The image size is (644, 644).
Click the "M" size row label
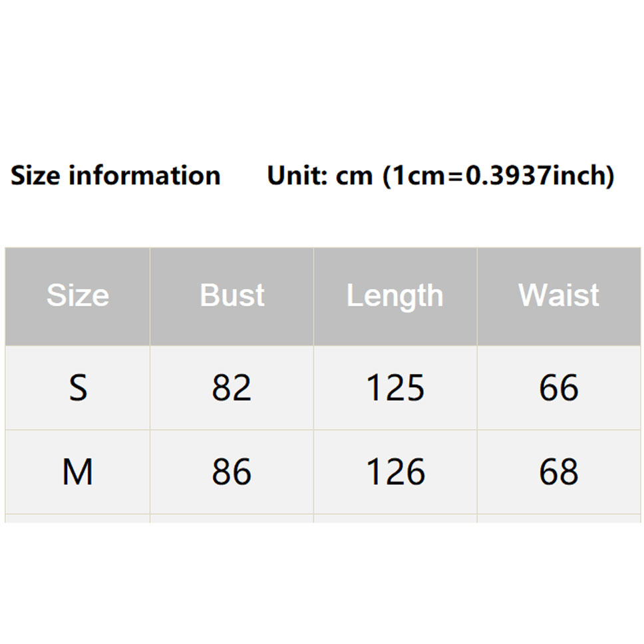point(78,472)
